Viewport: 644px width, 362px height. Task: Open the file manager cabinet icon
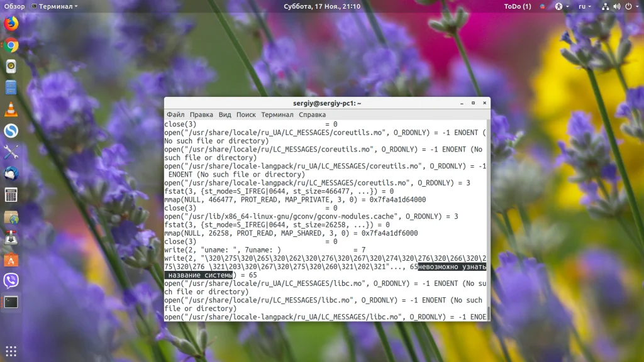[x=11, y=88]
